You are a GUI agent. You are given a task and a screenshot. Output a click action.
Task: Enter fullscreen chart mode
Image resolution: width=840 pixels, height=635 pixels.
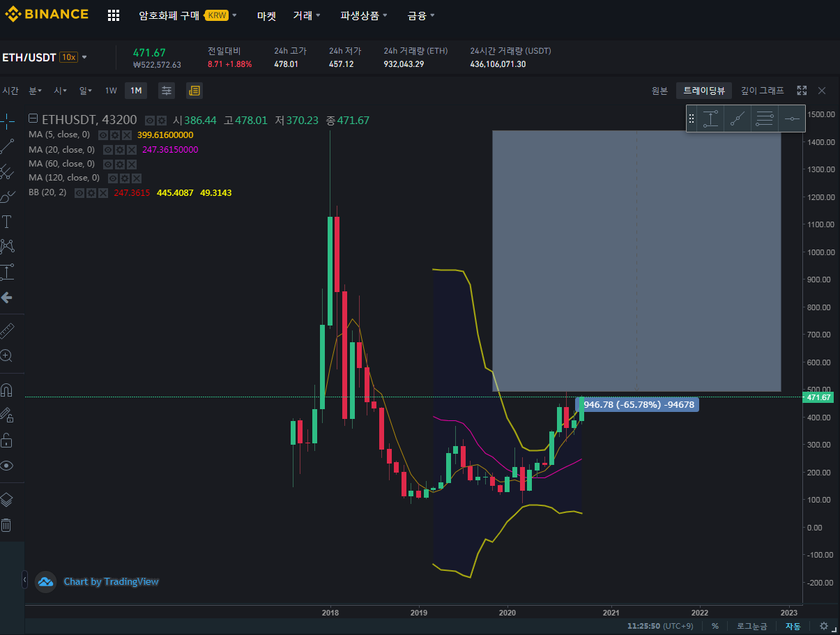(802, 91)
